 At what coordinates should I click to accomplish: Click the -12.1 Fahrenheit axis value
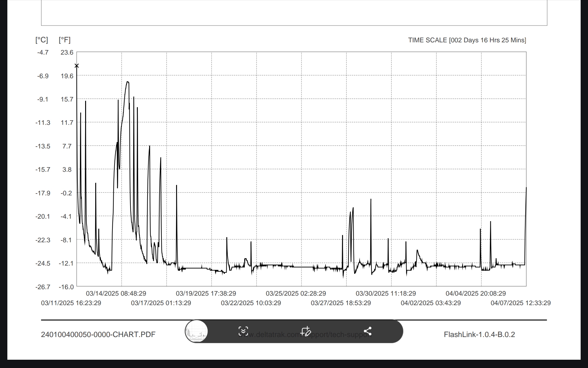point(66,263)
